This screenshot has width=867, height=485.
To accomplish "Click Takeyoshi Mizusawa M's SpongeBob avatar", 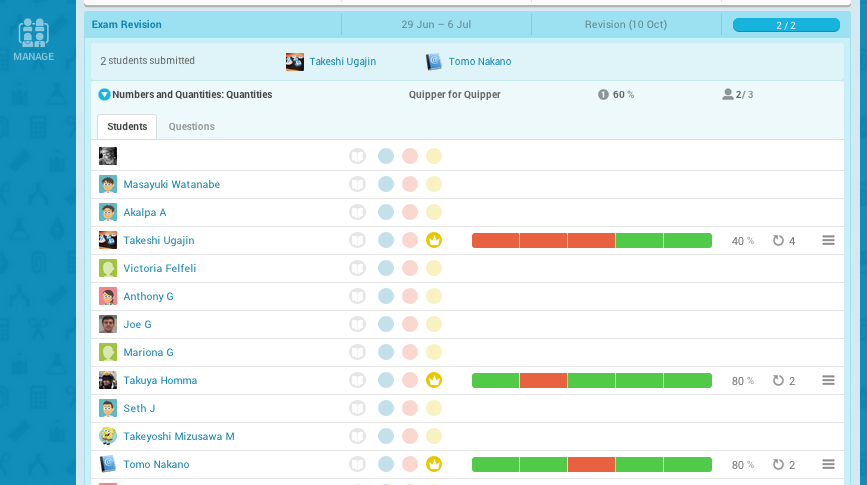I will coord(108,436).
